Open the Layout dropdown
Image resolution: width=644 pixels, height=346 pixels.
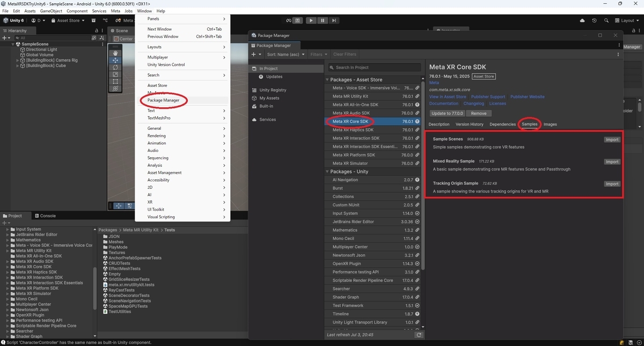click(627, 20)
